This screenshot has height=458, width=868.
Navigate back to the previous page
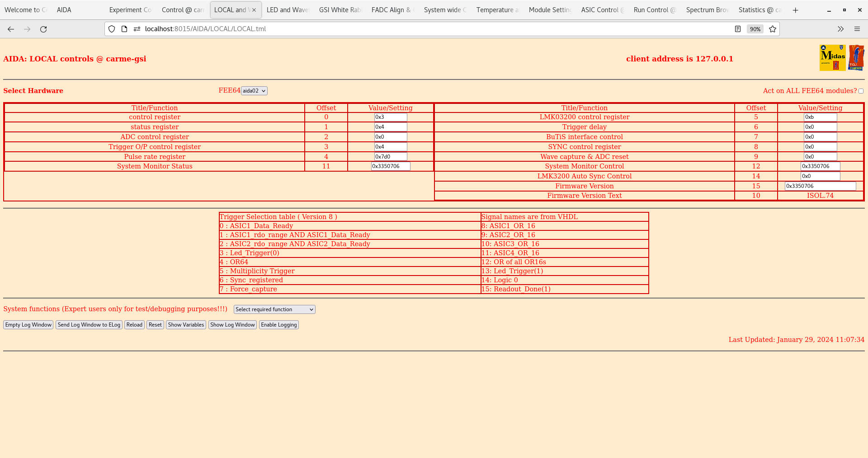[10, 29]
